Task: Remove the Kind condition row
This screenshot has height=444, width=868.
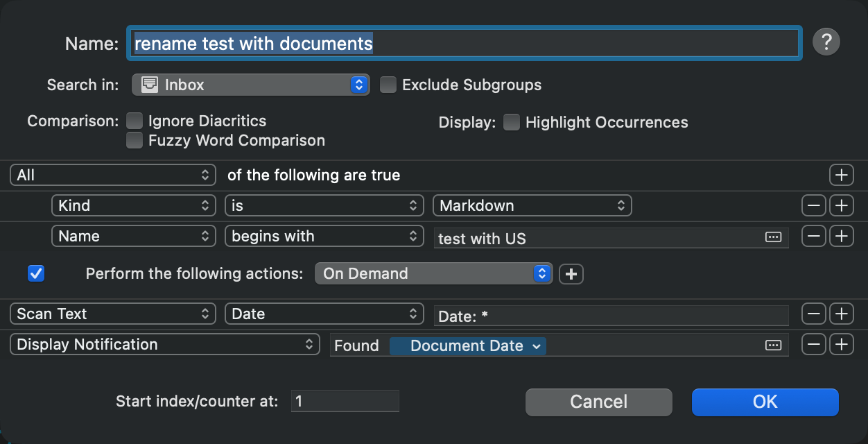Action: point(813,206)
